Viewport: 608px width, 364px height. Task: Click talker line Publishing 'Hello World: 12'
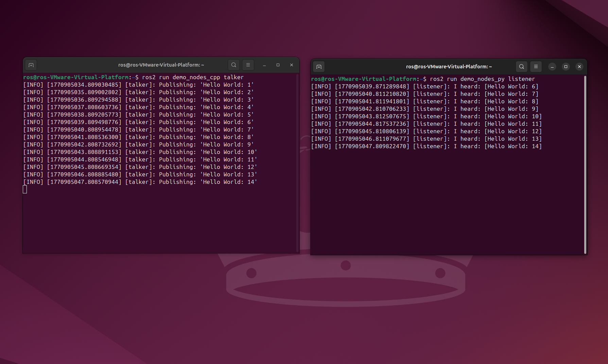coord(140,167)
